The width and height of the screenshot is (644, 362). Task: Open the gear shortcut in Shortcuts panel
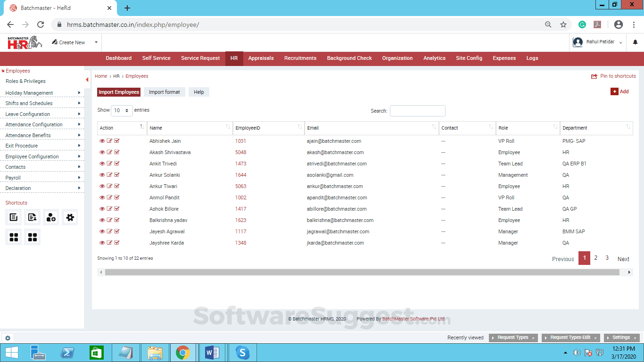coord(70,217)
